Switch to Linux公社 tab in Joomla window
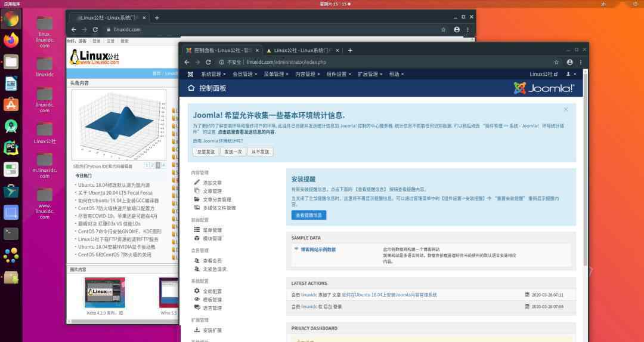Viewport: 644px width, 342px height. [303, 50]
